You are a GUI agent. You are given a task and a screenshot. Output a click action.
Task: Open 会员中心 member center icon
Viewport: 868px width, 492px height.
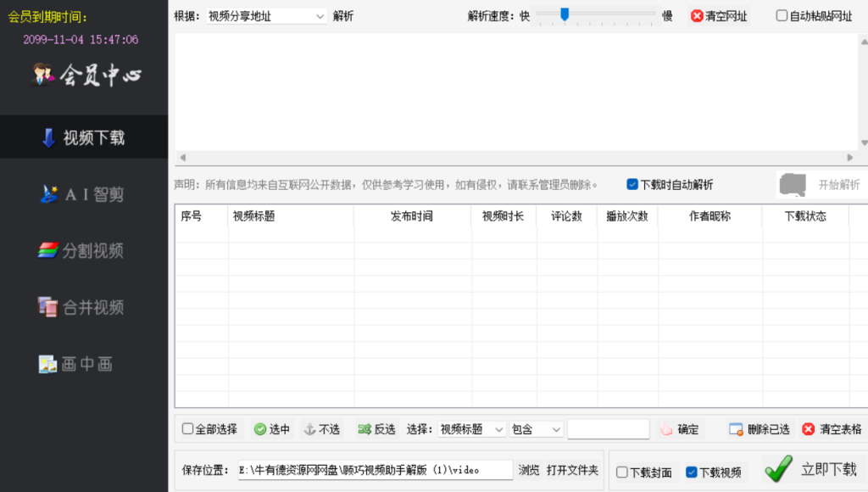point(42,75)
